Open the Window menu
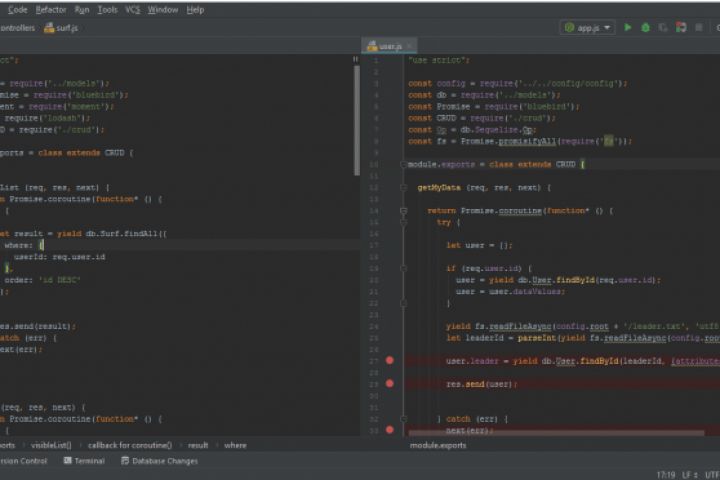The width and height of the screenshot is (720, 480). [x=163, y=10]
